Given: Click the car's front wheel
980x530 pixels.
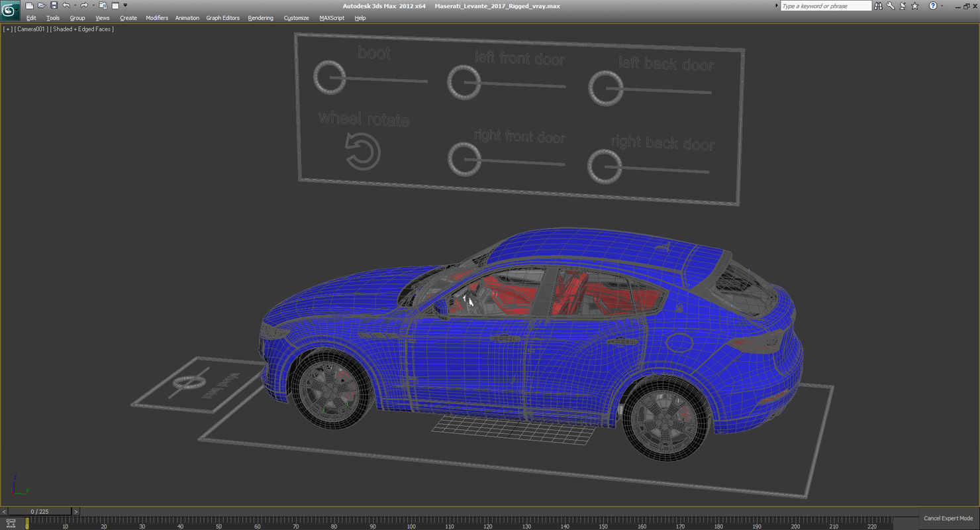Looking at the screenshot, I should [330, 389].
